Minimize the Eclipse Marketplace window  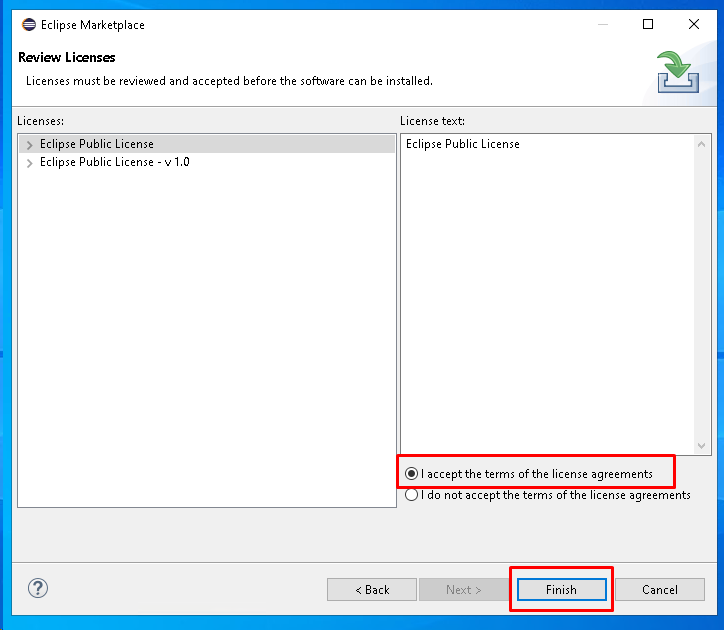coord(603,24)
